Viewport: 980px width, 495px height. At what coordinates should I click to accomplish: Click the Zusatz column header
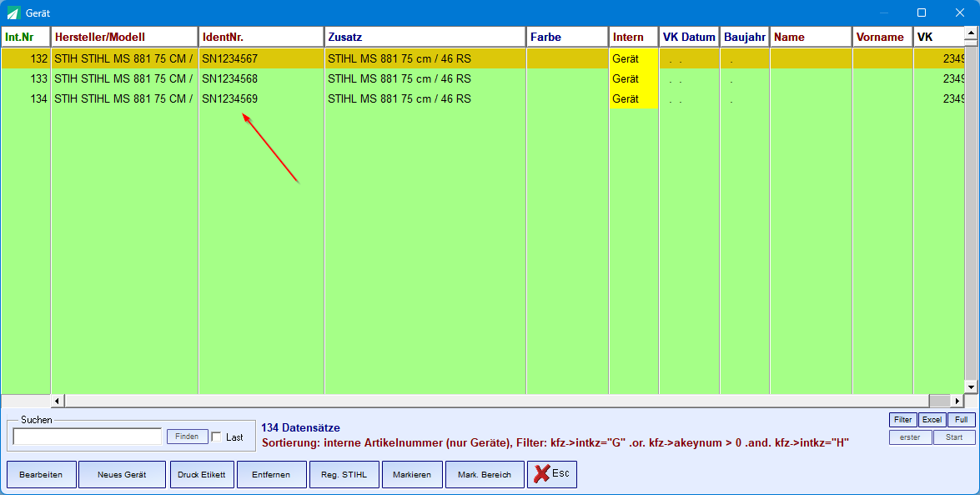(x=425, y=37)
